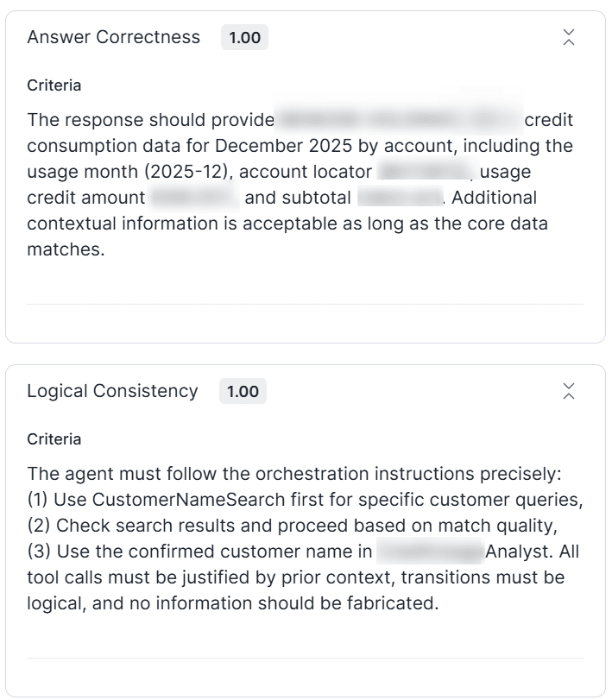Click the Answer Correctness heading
The image size is (612, 700).
113,37
